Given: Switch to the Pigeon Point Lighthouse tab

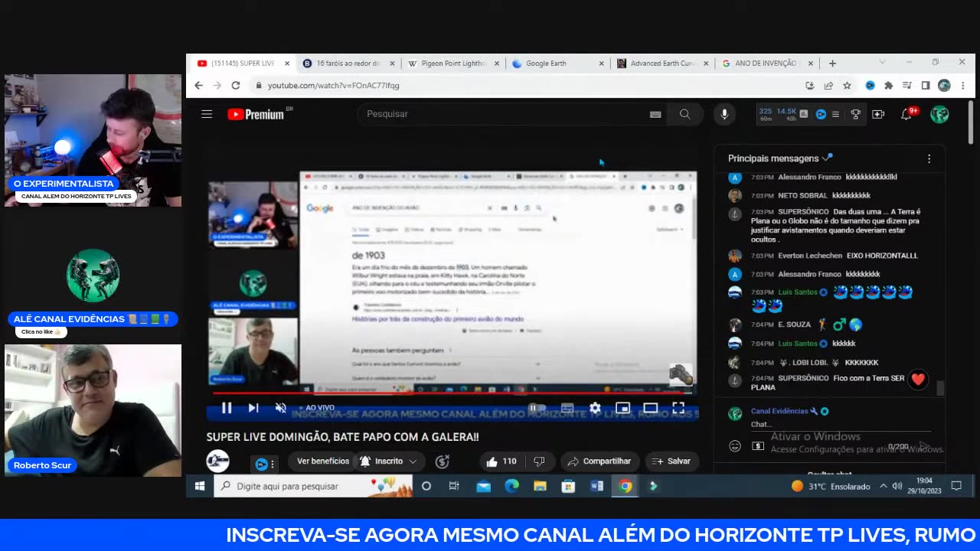Looking at the screenshot, I should coord(455,64).
